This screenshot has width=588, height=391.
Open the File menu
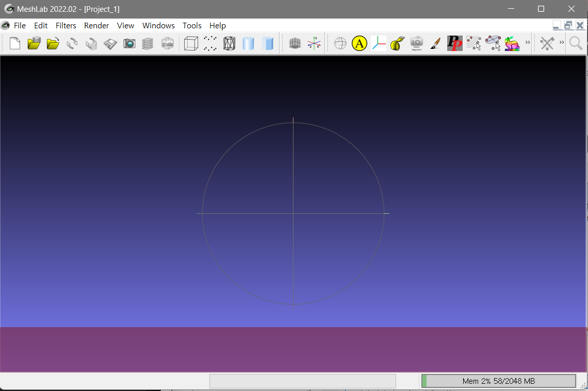20,25
